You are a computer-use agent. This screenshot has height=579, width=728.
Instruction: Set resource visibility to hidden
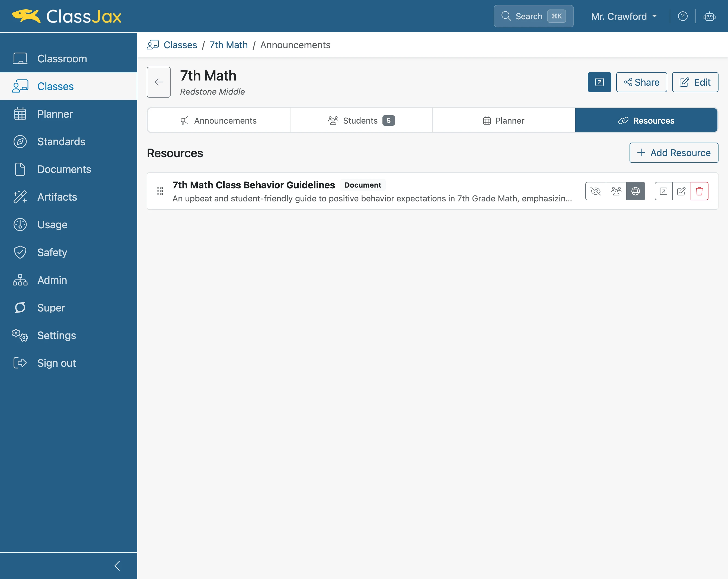point(595,191)
